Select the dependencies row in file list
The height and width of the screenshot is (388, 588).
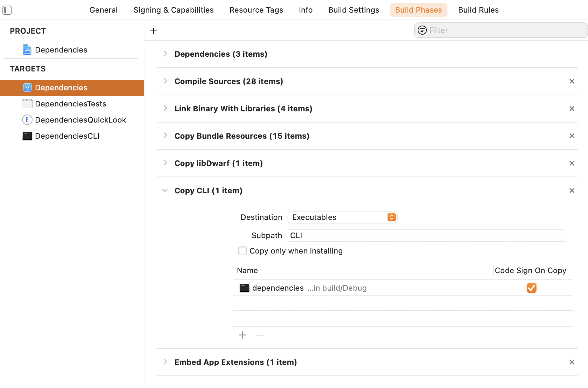350,288
